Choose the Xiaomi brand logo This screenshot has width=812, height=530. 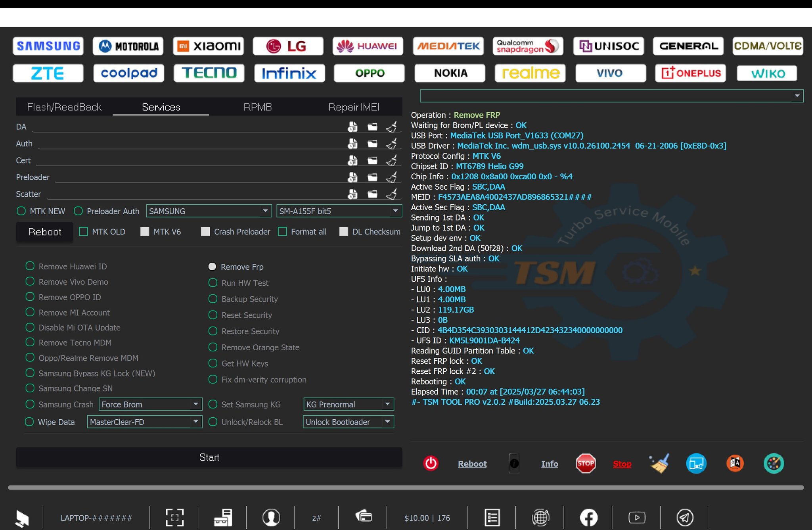(x=209, y=46)
